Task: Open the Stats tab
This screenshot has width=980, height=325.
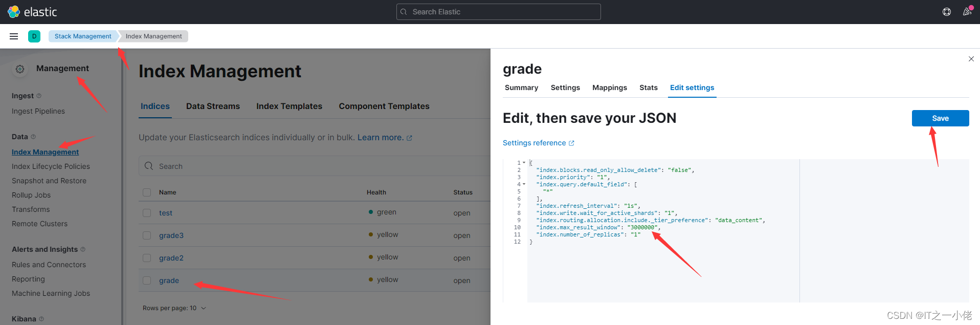Action: (x=649, y=88)
